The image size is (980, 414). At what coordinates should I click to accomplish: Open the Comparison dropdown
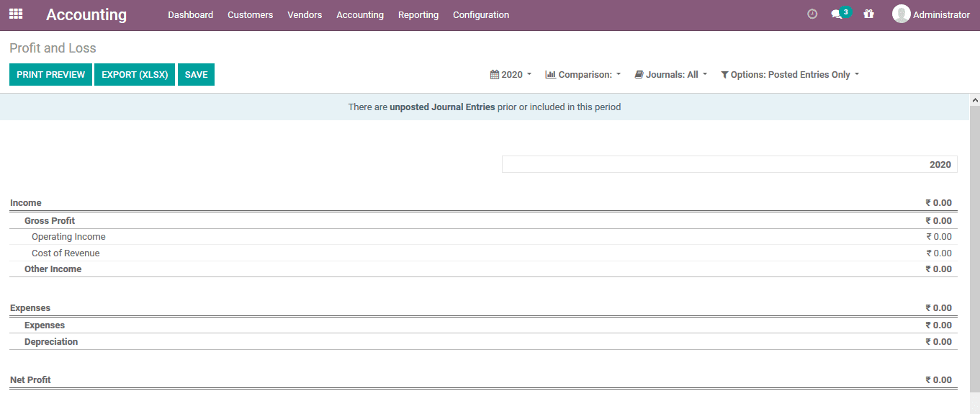click(583, 75)
